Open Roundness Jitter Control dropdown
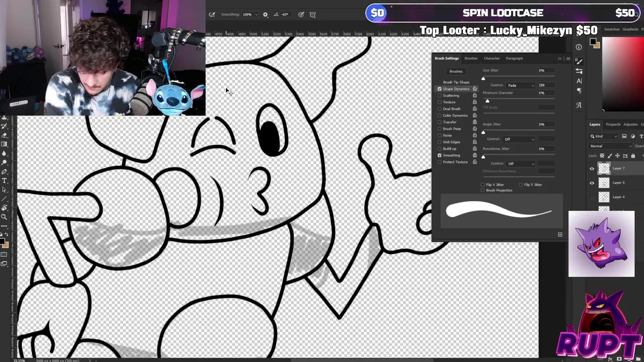This screenshot has height=362, width=644. 521,163
